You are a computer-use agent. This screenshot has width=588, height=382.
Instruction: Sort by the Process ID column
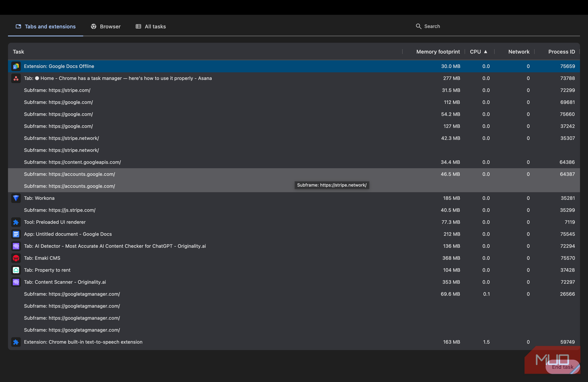click(x=562, y=52)
